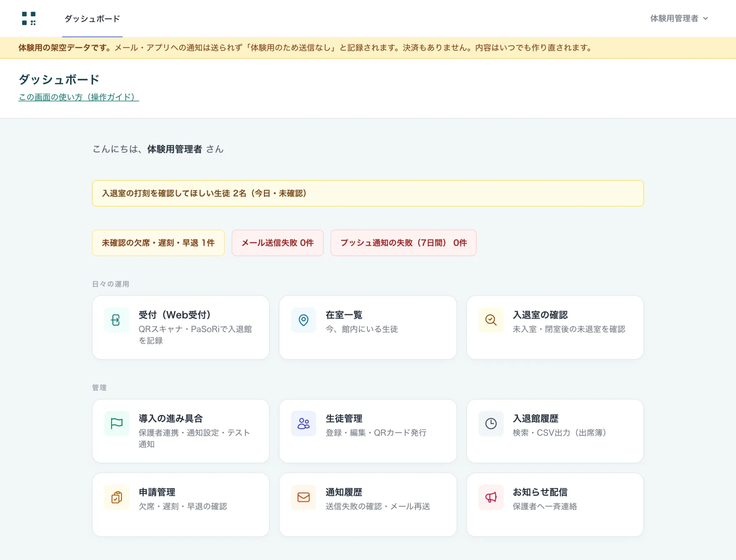Viewport: 736px width, 560px height.
Task: Click text QRスキャナ・PaSoRiで入退館を記録
Action: [195, 335]
